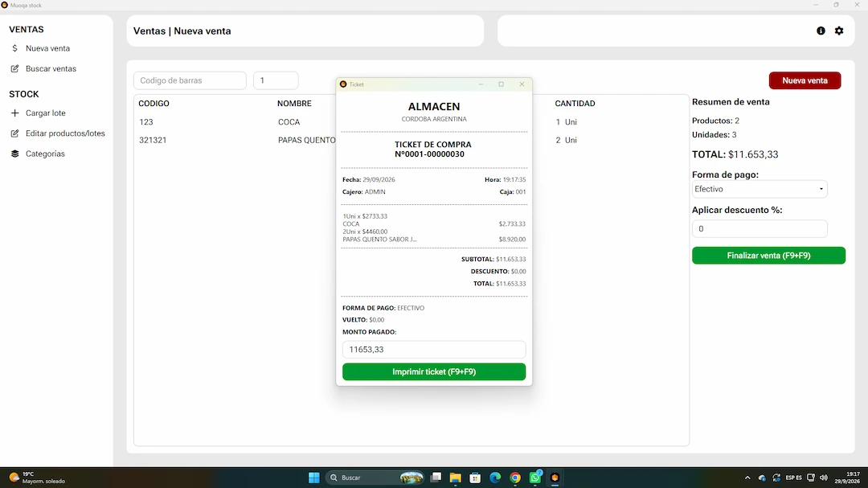This screenshot has width=868, height=488.
Task: Open Microsoft Edge from the taskbar
Action: [495, 478]
